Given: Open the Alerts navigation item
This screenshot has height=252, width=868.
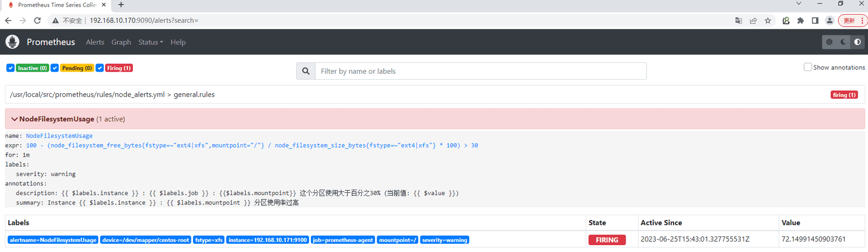Looking at the screenshot, I should click(x=95, y=42).
